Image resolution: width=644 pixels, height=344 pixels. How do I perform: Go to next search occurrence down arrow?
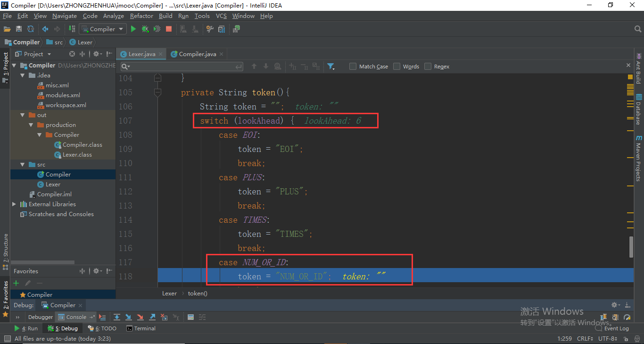click(265, 67)
